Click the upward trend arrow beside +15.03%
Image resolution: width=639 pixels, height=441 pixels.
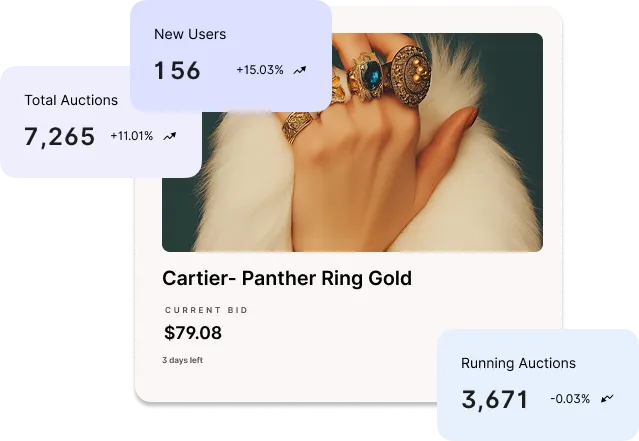(300, 71)
